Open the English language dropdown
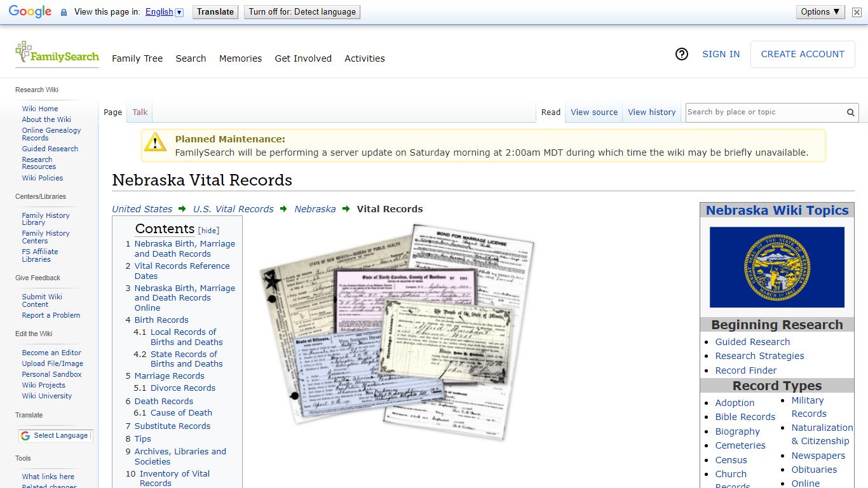The width and height of the screenshot is (868, 488). pyautogui.click(x=164, y=12)
